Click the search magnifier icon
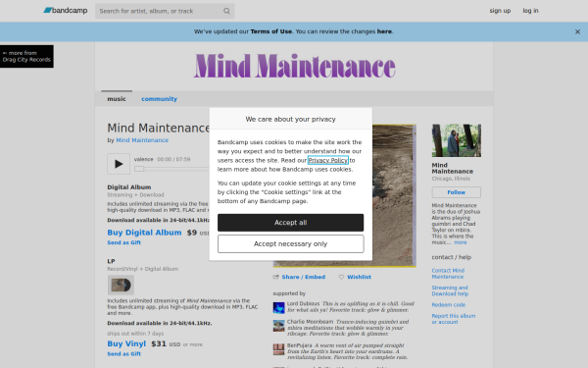The image size is (588, 368). (226, 11)
